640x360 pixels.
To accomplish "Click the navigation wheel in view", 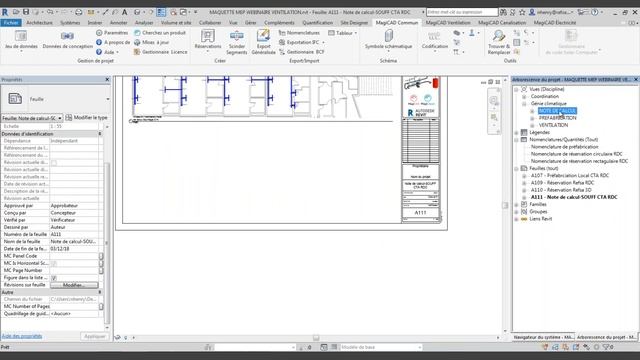I will (x=494, y=100).
